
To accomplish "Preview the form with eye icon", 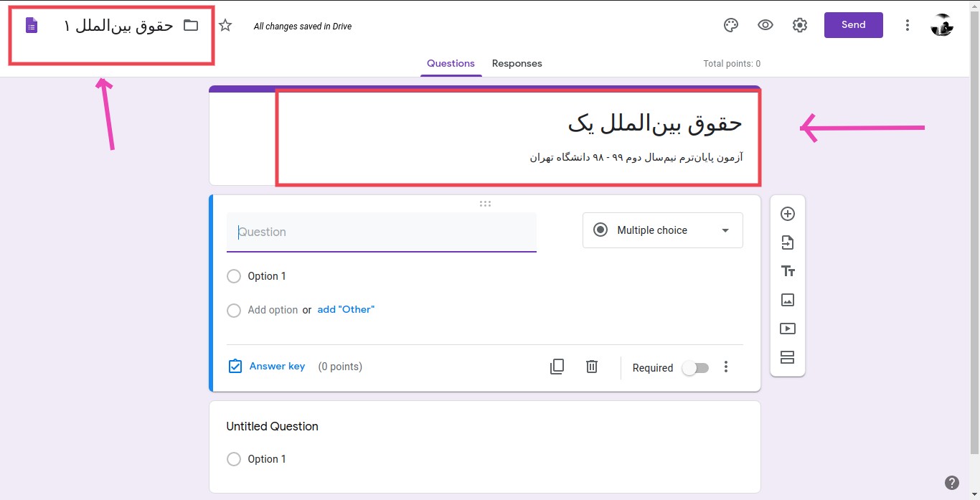I will 765,25.
